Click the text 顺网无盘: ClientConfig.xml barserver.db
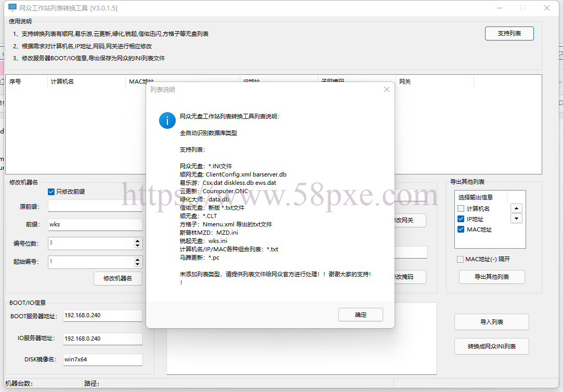Viewport: 563px width, 392px height. (x=233, y=174)
